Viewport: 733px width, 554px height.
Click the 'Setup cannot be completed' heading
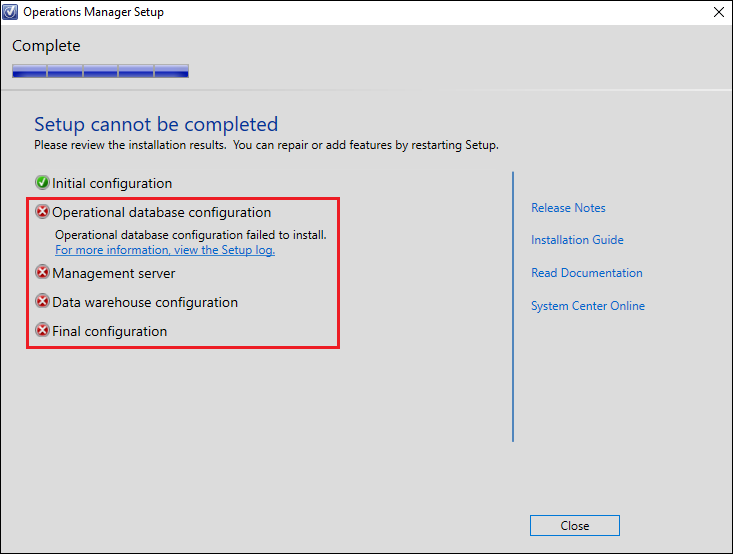(156, 124)
